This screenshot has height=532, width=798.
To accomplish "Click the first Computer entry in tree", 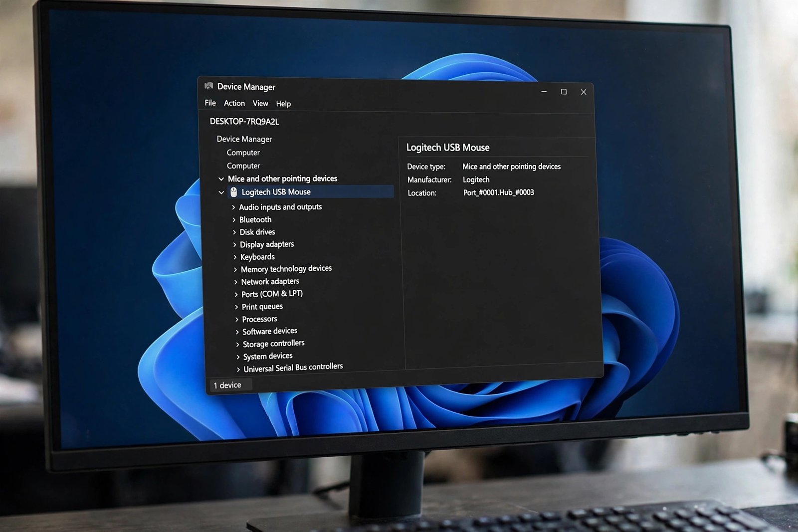I will tap(243, 153).
